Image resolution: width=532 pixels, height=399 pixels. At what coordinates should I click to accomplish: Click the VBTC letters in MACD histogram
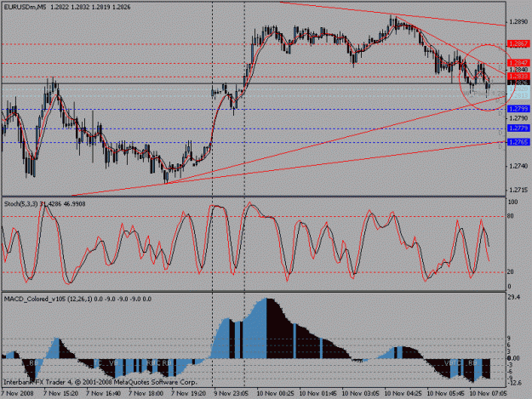tap(453, 363)
